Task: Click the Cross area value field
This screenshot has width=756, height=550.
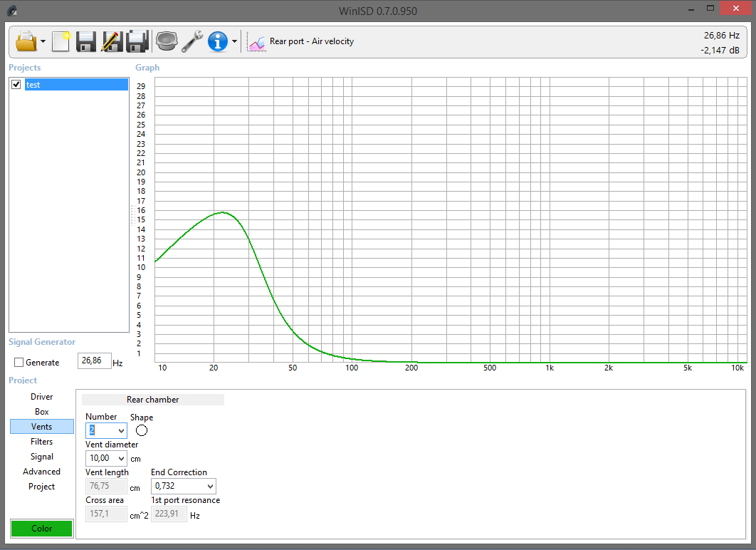Action: pyautogui.click(x=106, y=514)
